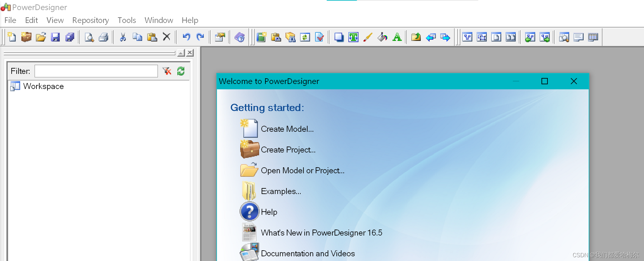Click the green book with star icon

pyautogui.click(x=262, y=37)
